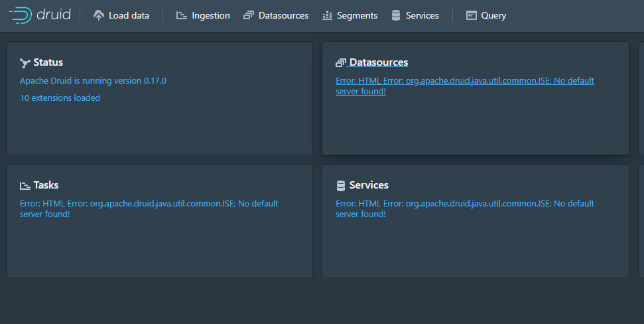Click the 10 extensions loaded link
The image size is (644, 324).
click(x=60, y=98)
